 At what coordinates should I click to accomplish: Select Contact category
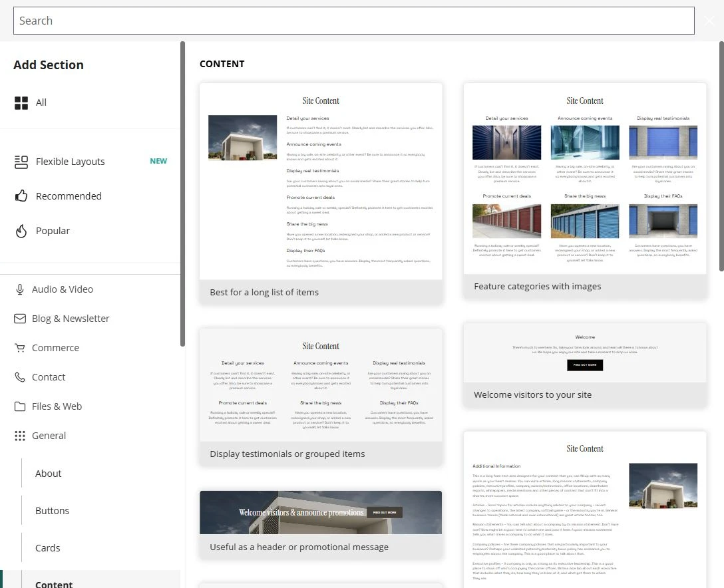click(x=90, y=377)
